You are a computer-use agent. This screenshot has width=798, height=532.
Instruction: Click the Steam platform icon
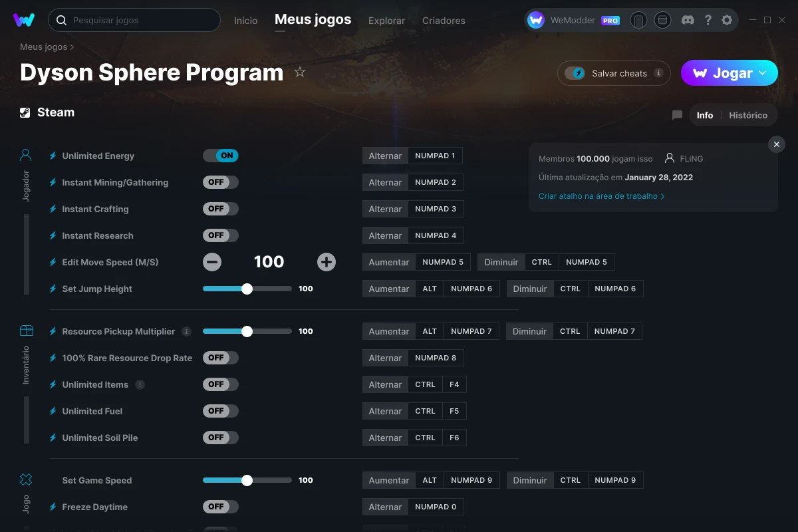coord(25,112)
